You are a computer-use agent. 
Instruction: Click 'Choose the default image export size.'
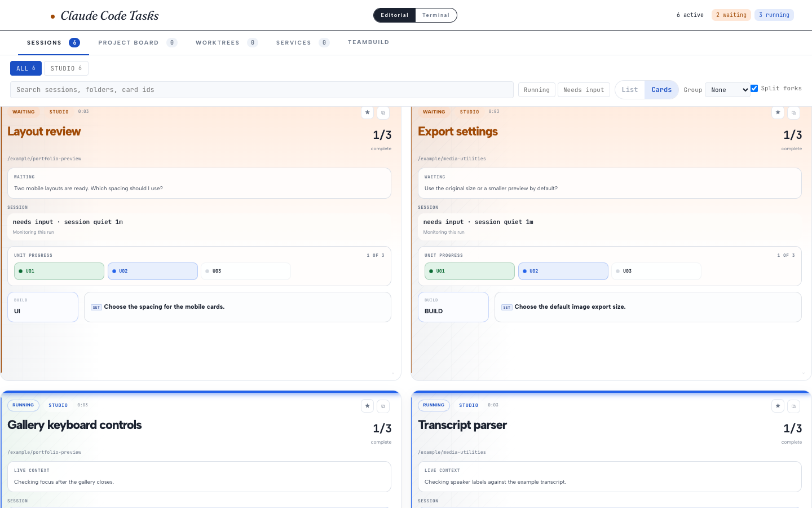coord(570,307)
